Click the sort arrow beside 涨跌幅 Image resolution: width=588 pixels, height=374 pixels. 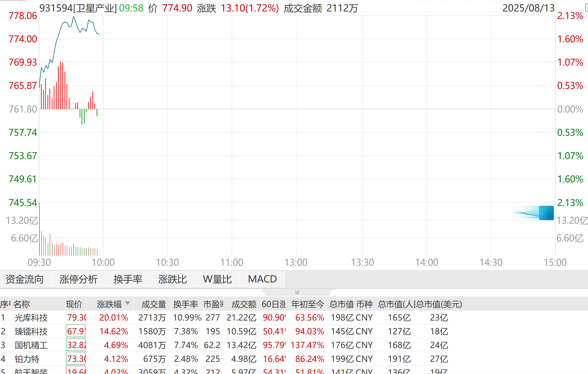[x=127, y=303]
